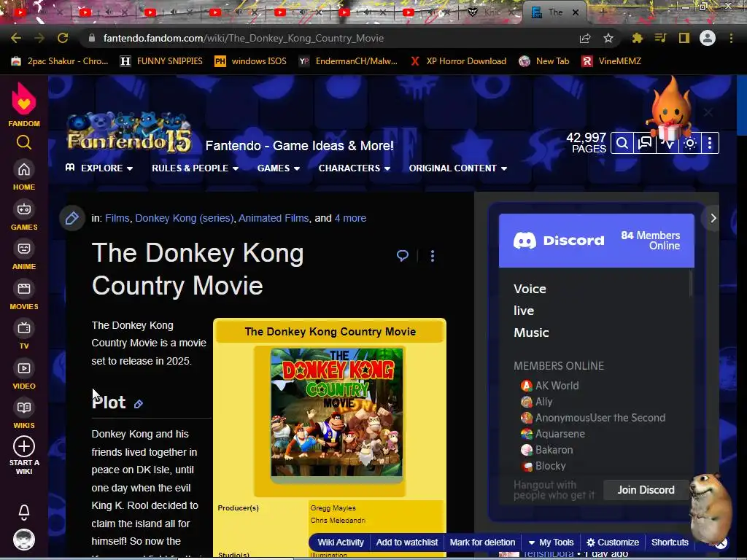The width and height of the screenshot is (747, 560).
Task: Open browser extensions puzzle icon
Action: point(637,38)
